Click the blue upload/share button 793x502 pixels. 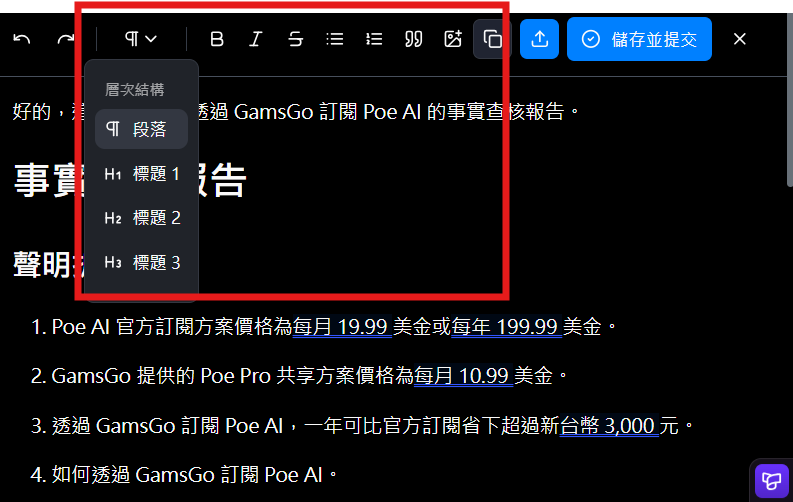click(x=539, y=39)
